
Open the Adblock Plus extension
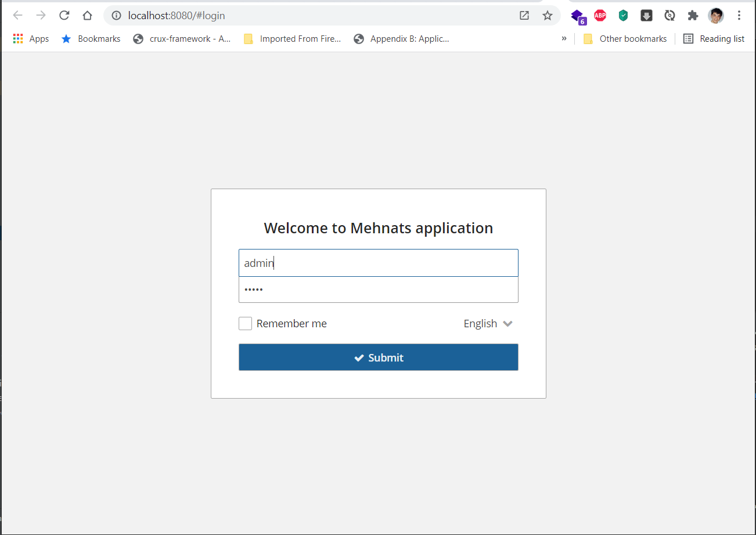click(600, 16)
